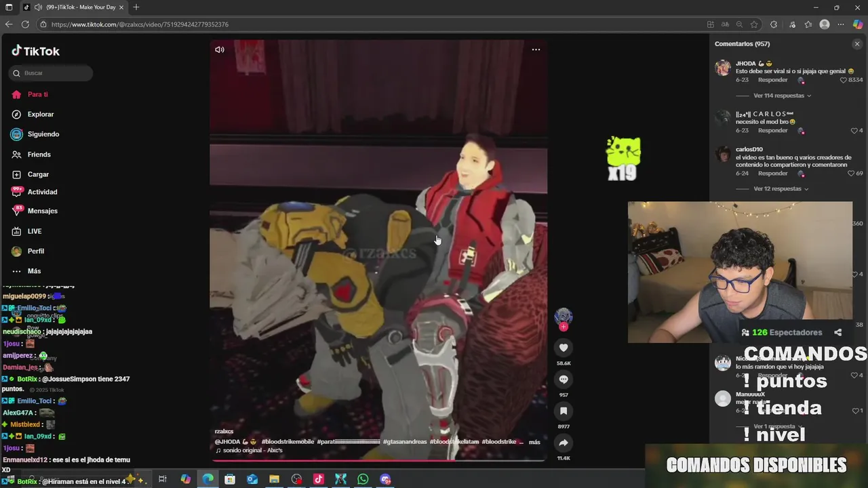Like CARLOS's comment with 4 likes

[854, 131]
